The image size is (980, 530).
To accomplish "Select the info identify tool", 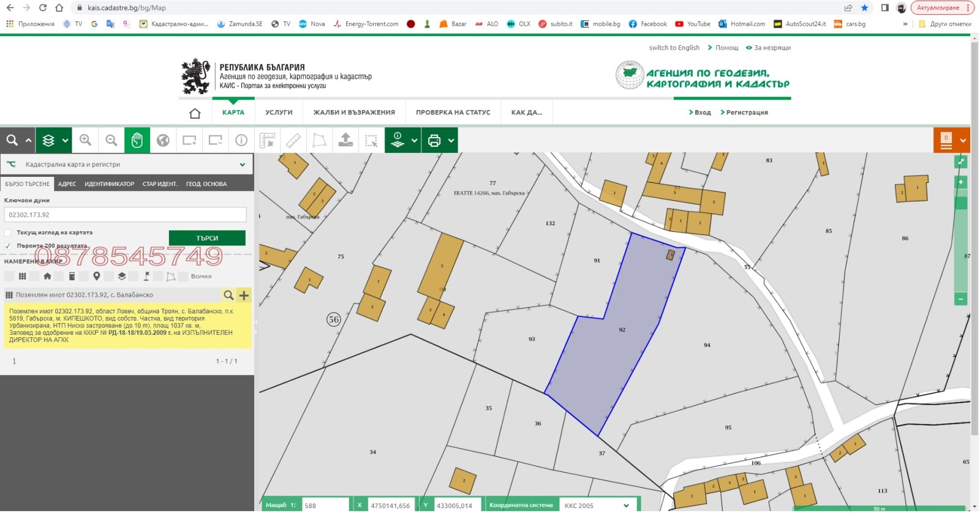I will (241, 140).
